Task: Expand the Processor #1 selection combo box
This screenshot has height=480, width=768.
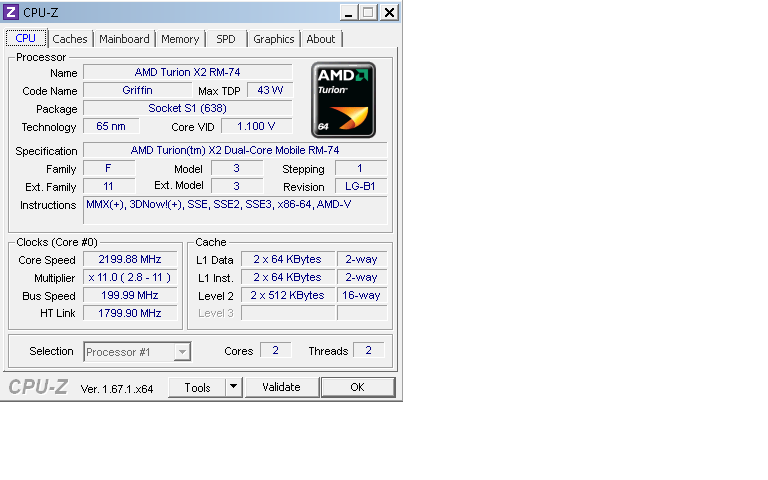Action: click(x=181, y=351)
